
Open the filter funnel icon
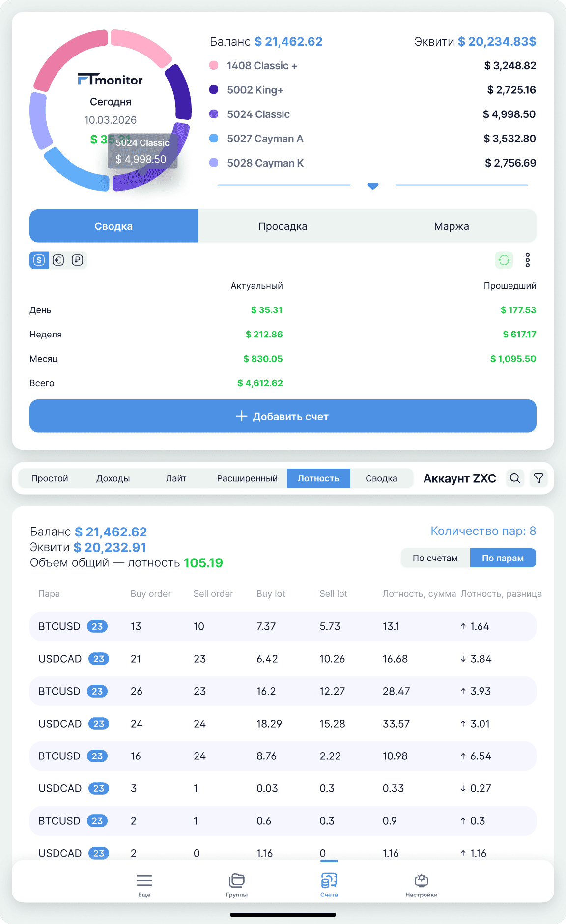(x=539, y=478)
